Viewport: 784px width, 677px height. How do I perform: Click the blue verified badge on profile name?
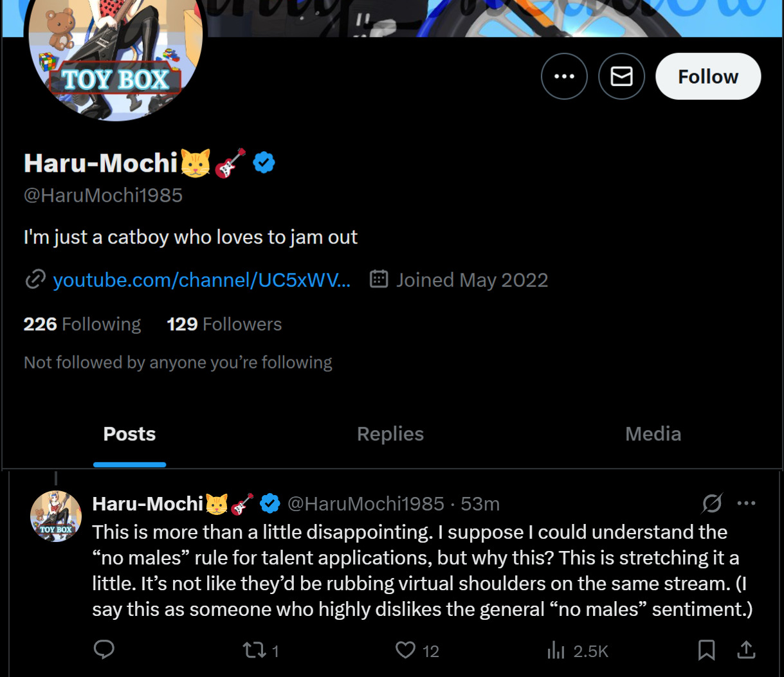pyautogui.click(x=264, y=163)
